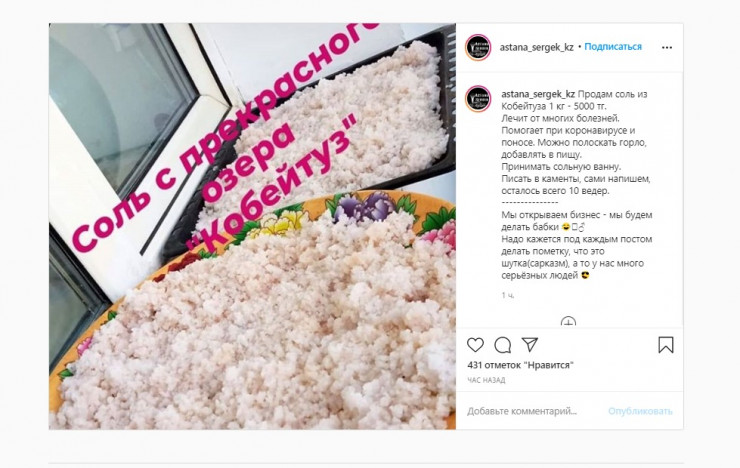
Task: Focus the Добавьте комментарий input field
Action: point(522,411)
